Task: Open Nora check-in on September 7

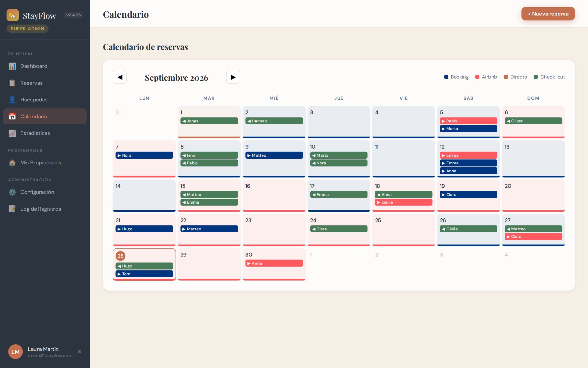Action: [x=144, y=155]
